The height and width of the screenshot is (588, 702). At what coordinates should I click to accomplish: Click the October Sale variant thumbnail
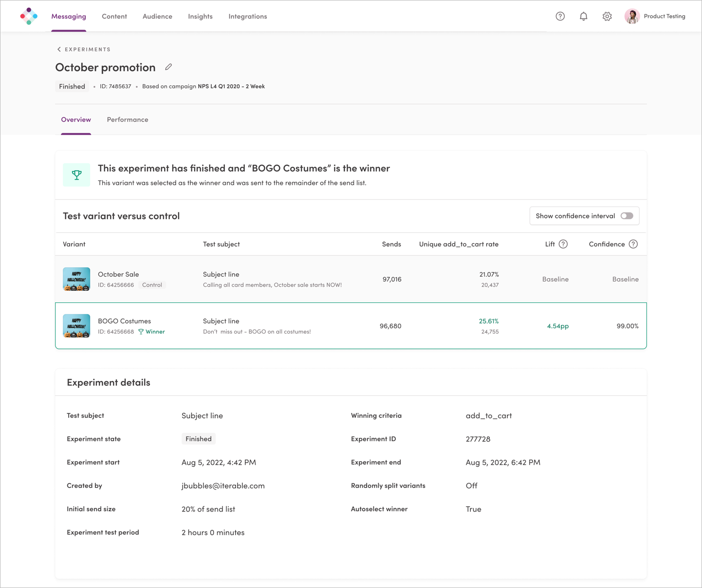tap(76, 279)
